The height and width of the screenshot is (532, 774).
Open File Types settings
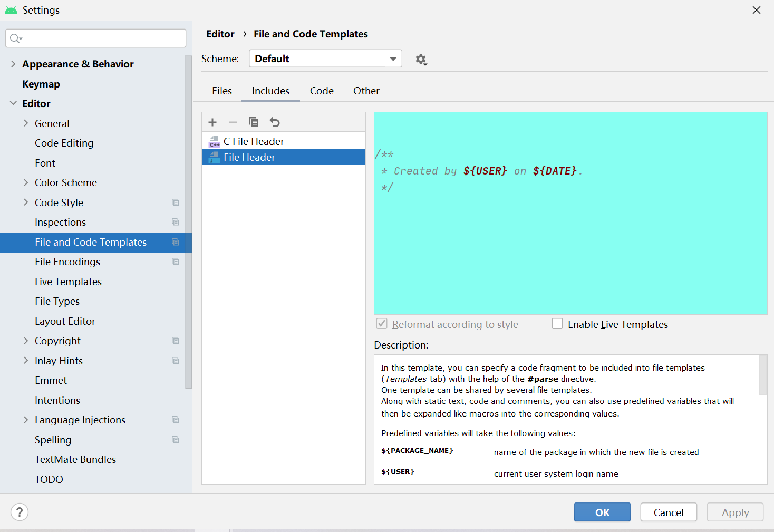coord(57,301)
